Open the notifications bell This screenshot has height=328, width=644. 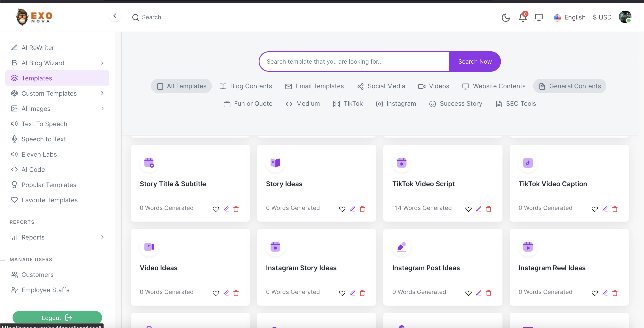pos(522,17)
